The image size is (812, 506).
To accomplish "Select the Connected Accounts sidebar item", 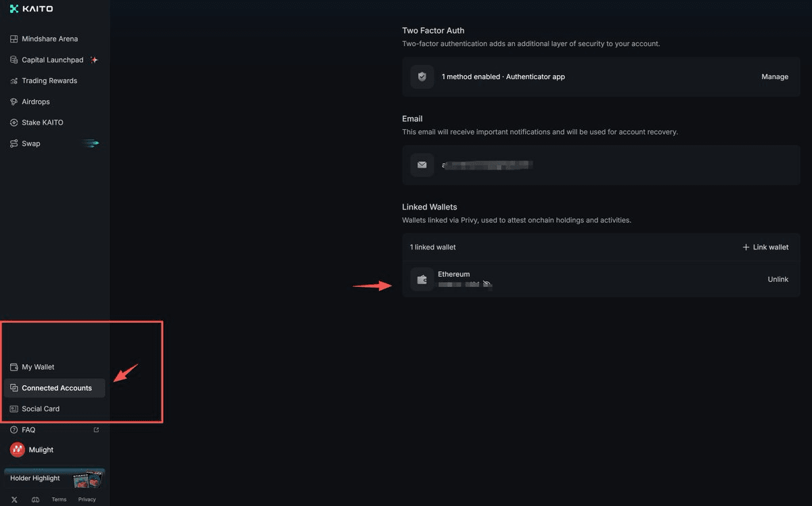I will pos(56,388).
